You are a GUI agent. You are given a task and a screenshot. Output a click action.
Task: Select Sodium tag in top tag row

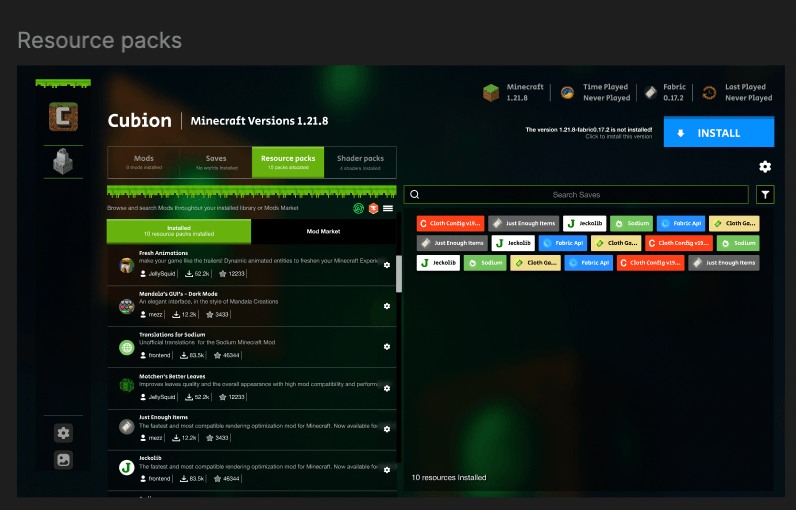coord(632,223)
